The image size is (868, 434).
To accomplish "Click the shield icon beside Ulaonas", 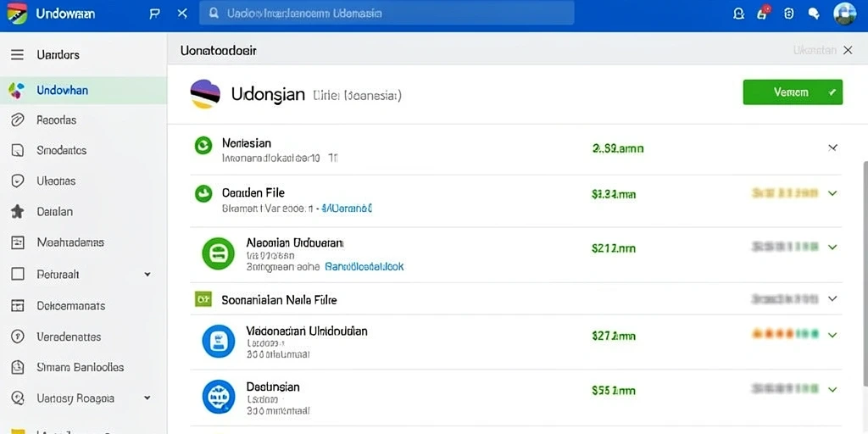I will click(18, 181).
